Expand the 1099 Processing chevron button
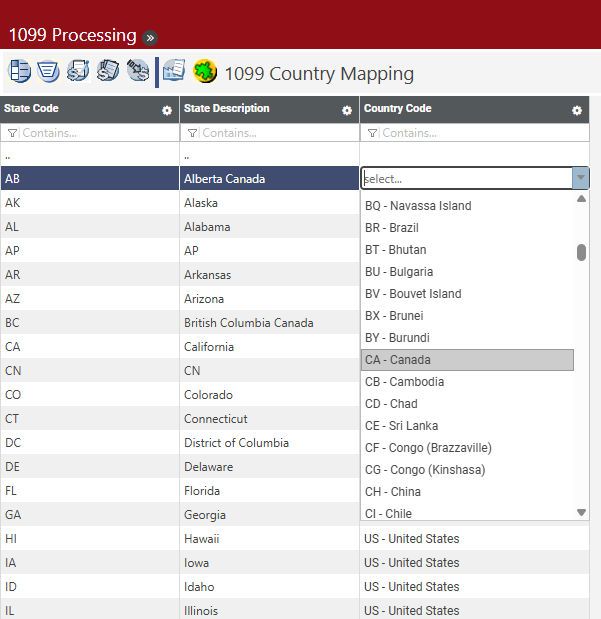 tap(150, 37)
